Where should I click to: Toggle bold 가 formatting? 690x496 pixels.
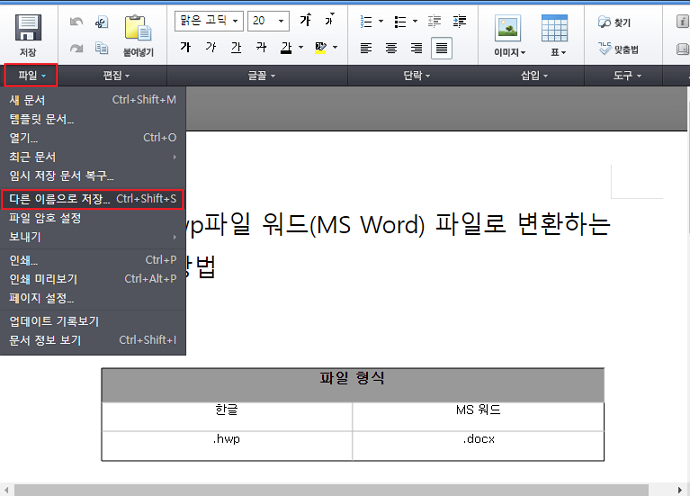[x=185, y=47]
